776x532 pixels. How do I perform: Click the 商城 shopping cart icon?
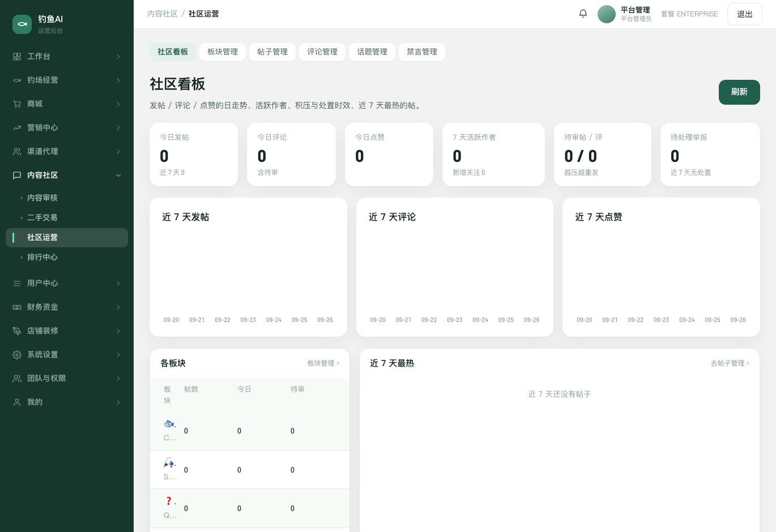[x=17, y=104]
